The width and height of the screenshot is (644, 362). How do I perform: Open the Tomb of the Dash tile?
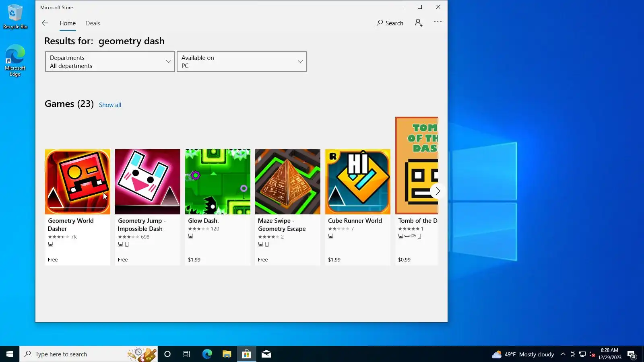click(x=417, y=191)
